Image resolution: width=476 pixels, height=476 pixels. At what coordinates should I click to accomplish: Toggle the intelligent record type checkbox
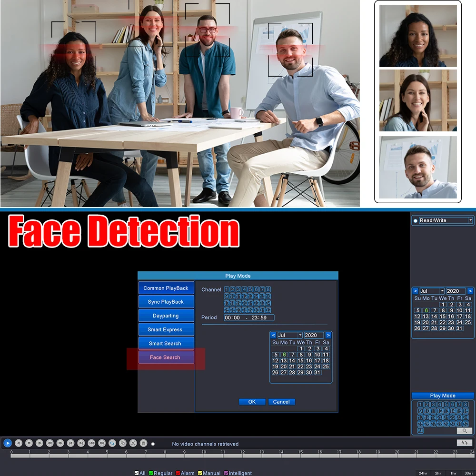pyautogui.click(x=226, y=473)
